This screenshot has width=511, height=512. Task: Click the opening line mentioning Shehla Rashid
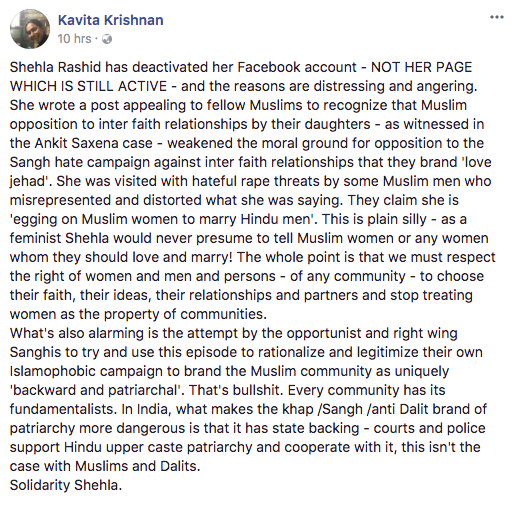(241, 67)
